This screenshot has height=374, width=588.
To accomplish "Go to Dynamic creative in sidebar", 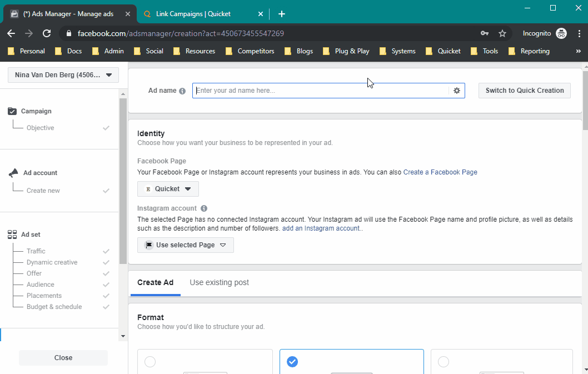I will click(x=52, y=262).
